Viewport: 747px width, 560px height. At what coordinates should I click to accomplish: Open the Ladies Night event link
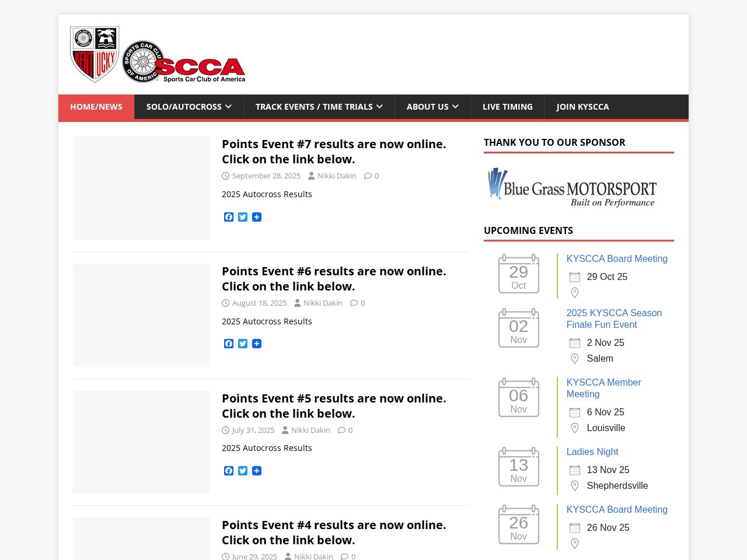[x=592, y=452]
